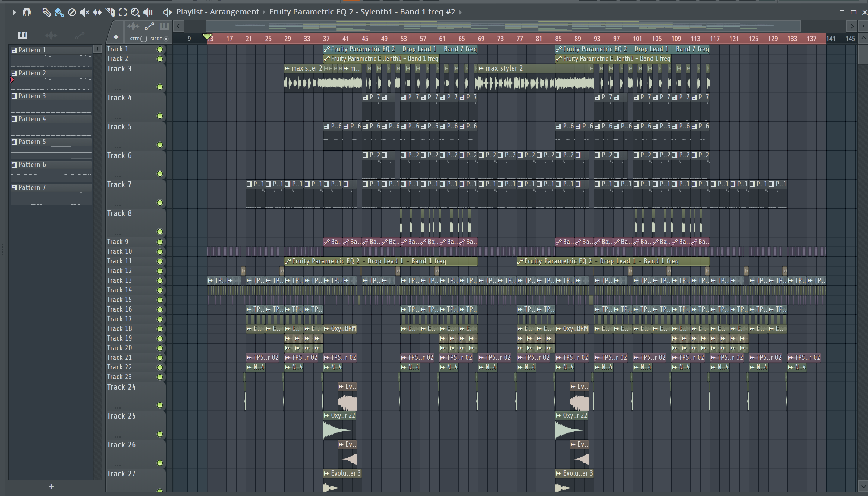
Task: Select the Draw pencil tool
Action: 46,12
